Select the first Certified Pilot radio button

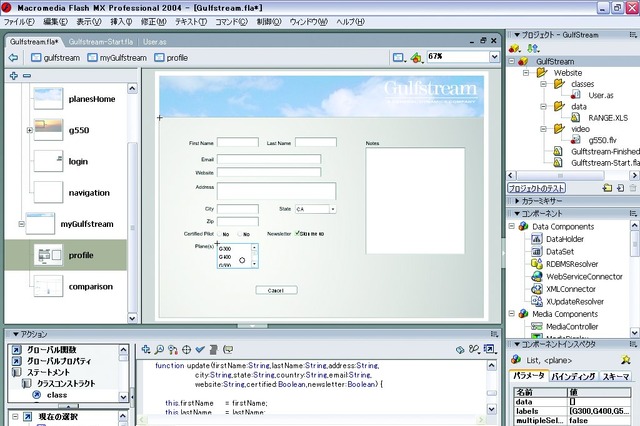(220, 234)
